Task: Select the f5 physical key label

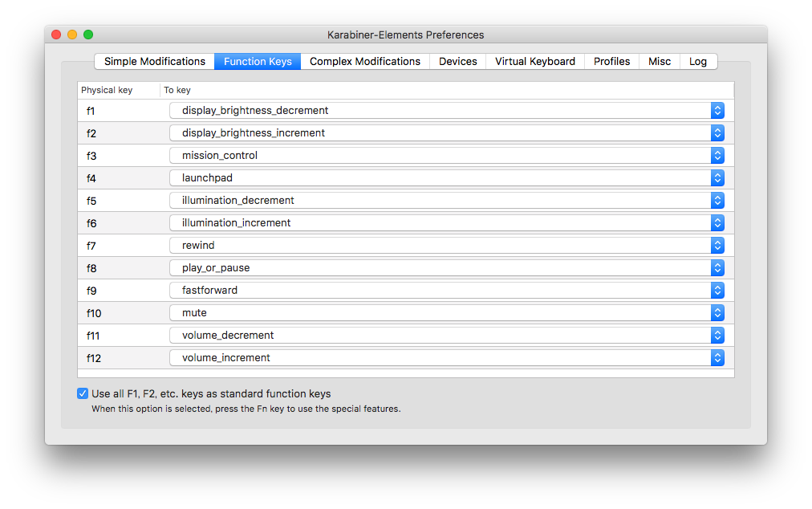Action: click(x=91, y=201)
